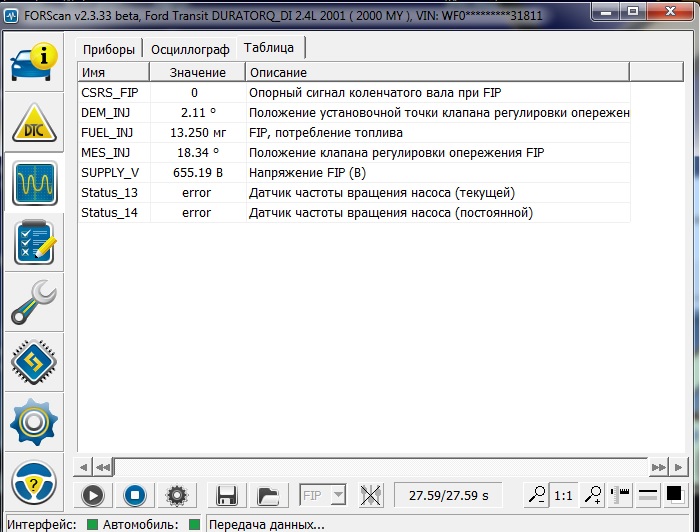Open the module configuration chip section

pos(34,362)
